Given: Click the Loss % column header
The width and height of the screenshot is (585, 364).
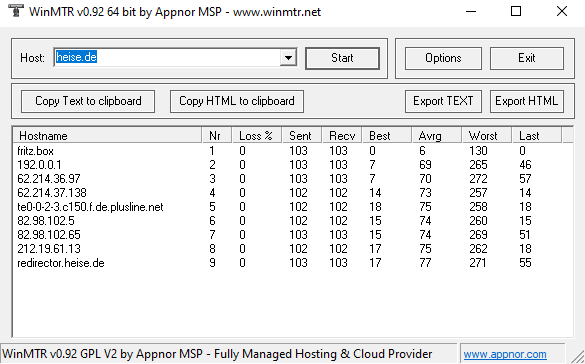Looking at the screenshot, I should click(257, 136).
